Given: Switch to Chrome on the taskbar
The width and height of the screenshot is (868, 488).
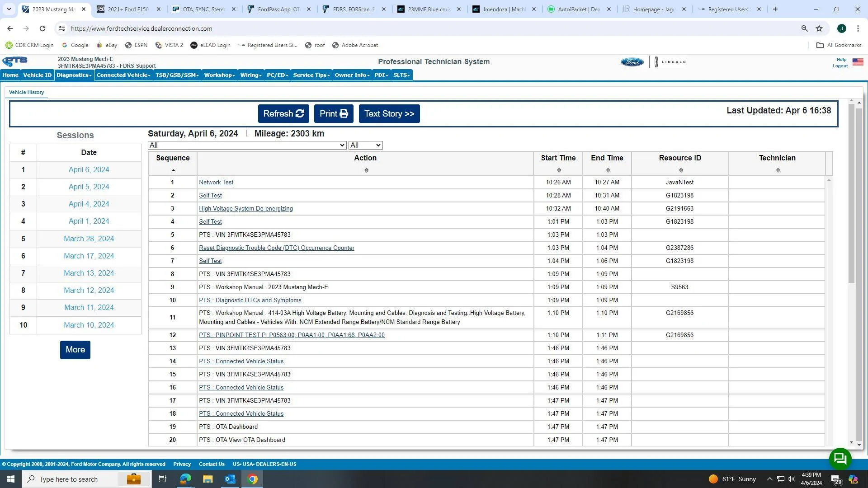Looking at the screenshot, I should click(253, 479).
